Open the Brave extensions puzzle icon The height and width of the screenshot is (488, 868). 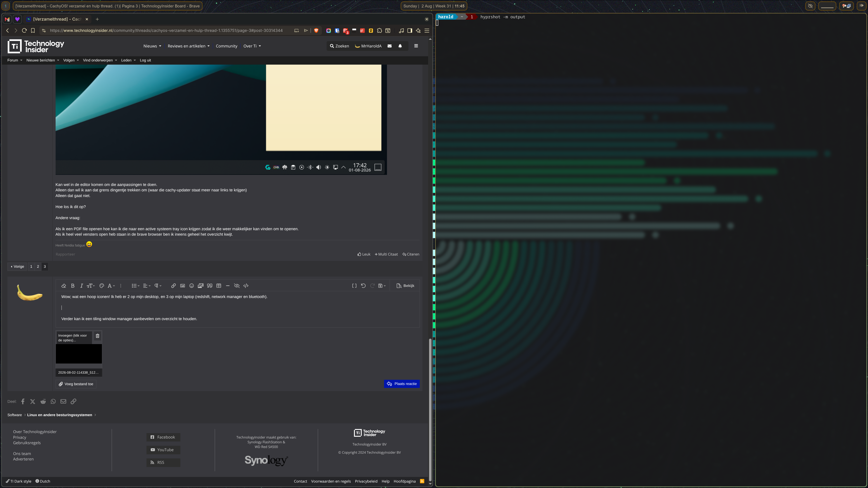[380, 31]
